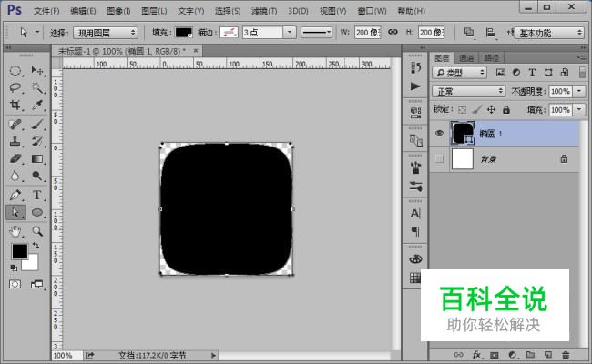
Task: Click the link width and height icon
Action: coord(393,32)
